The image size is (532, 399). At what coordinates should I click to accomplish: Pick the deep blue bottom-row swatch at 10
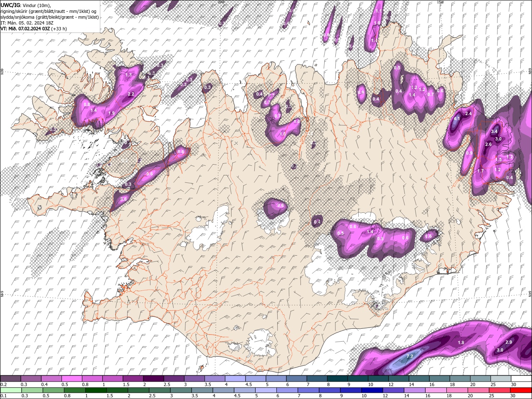click(372, 390)
